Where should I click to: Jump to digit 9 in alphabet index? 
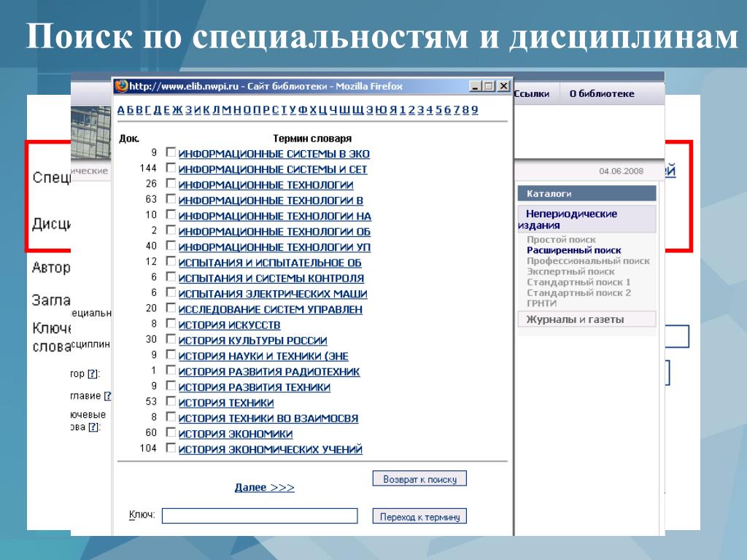474,110
